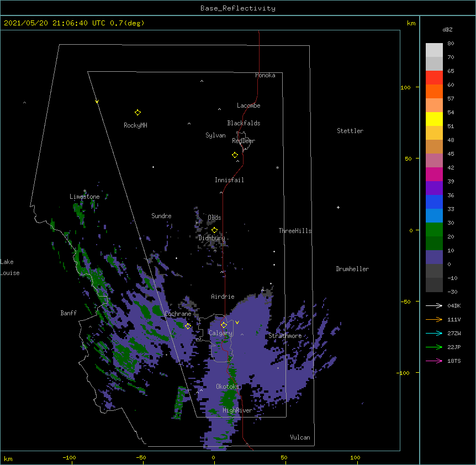476x465 pixels.
Task: Select the purple 39 dBZ legend swatch
Action: 434,188
